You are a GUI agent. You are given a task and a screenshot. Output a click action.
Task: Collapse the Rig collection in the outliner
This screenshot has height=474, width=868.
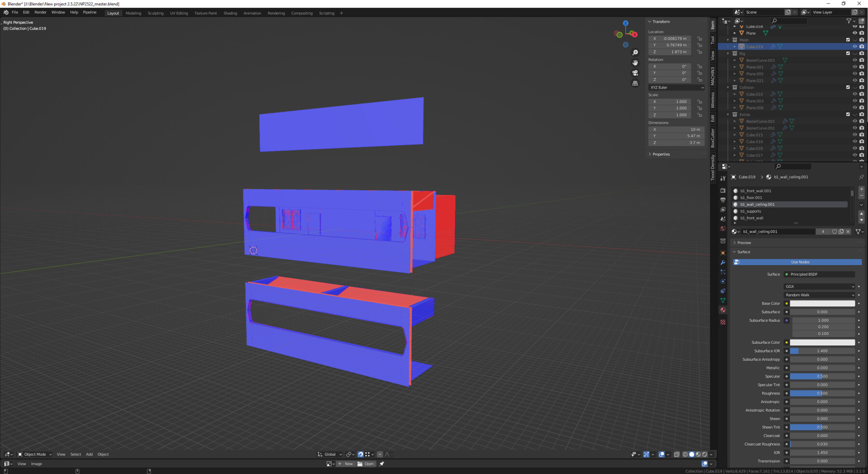coord(728,54)
